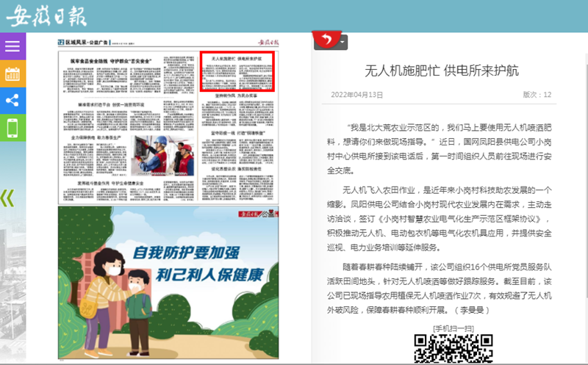This screenshot has height=365, width=588.
Task: Click the 安徽日报 logo in header
Action: tap(46, 15)
